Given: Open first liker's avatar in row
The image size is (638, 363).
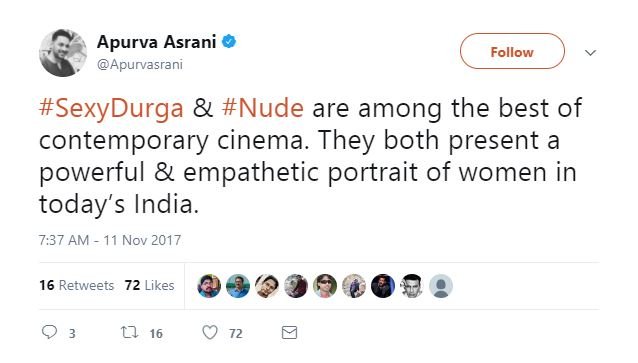Looking at the screenshot, I should 209,286.
